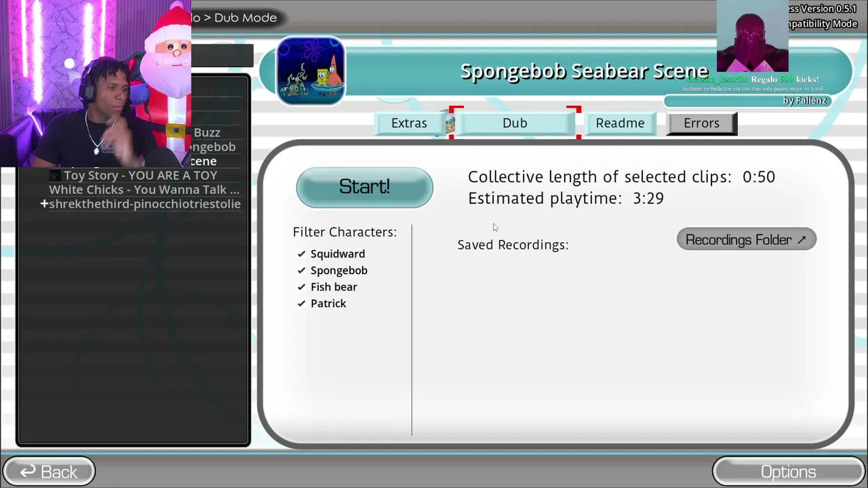This screenshot has height=488, width=868.
Task: Click 'Collective length of selected clips: 0:50'
Action: [621, 177]
